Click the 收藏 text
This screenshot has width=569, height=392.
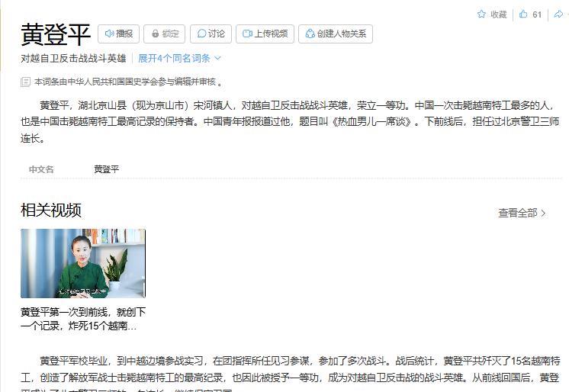point(498,14)
